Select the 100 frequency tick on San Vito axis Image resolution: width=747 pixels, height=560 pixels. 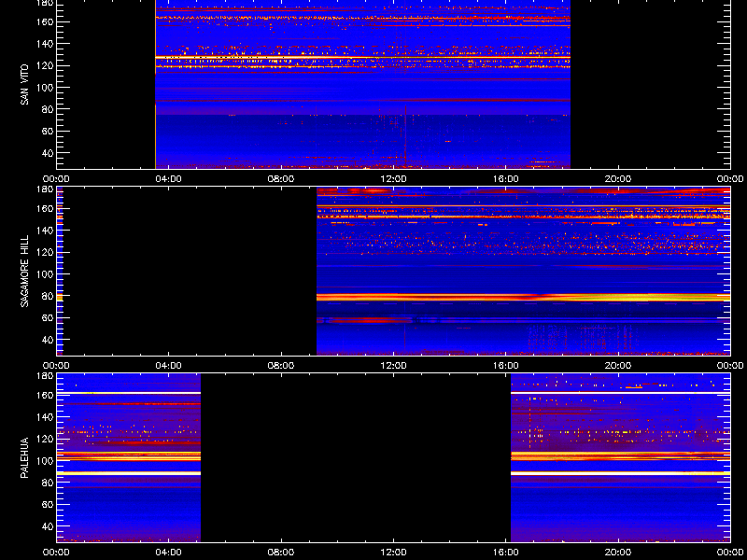[x=45, y=88]
